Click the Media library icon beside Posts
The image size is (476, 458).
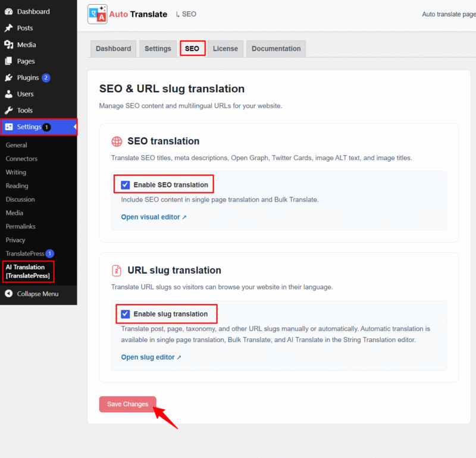[x=9, y=45]
